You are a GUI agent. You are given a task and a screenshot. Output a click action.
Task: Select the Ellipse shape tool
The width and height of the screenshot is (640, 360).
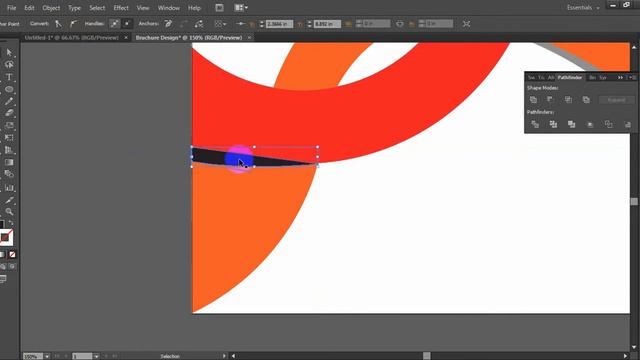[x=9, y=89]
